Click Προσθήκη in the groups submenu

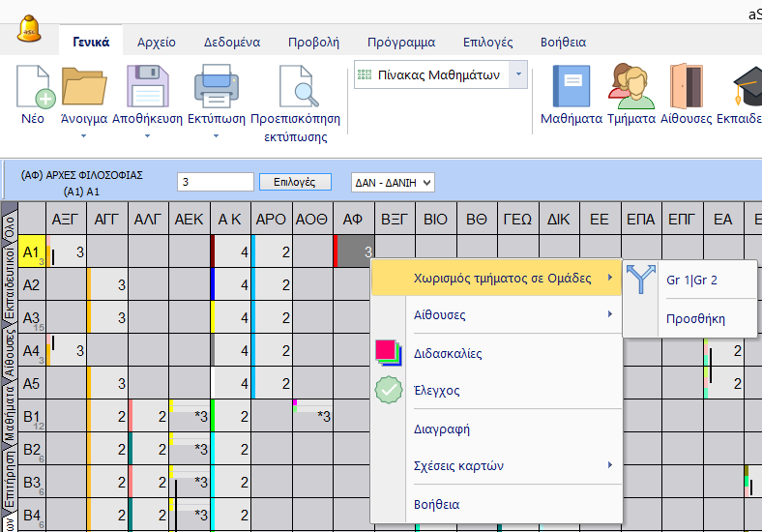(x=695, y=319)
